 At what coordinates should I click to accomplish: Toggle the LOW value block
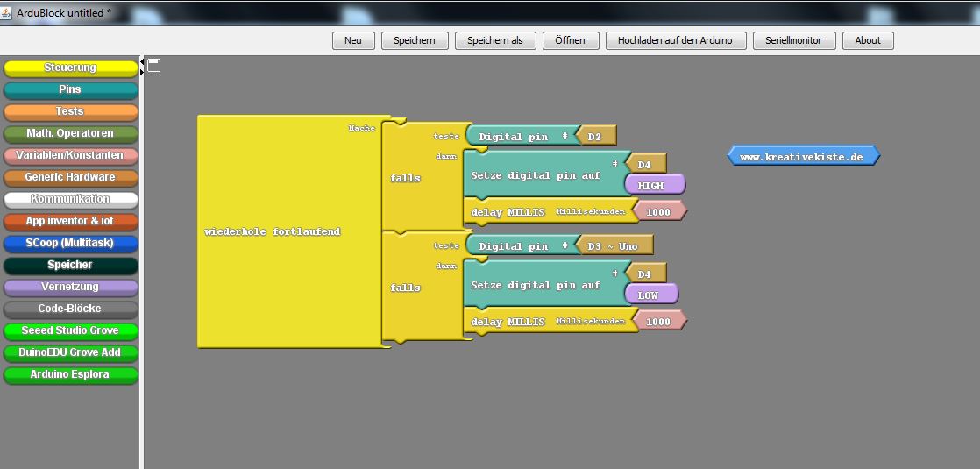(x=649, y=295)
